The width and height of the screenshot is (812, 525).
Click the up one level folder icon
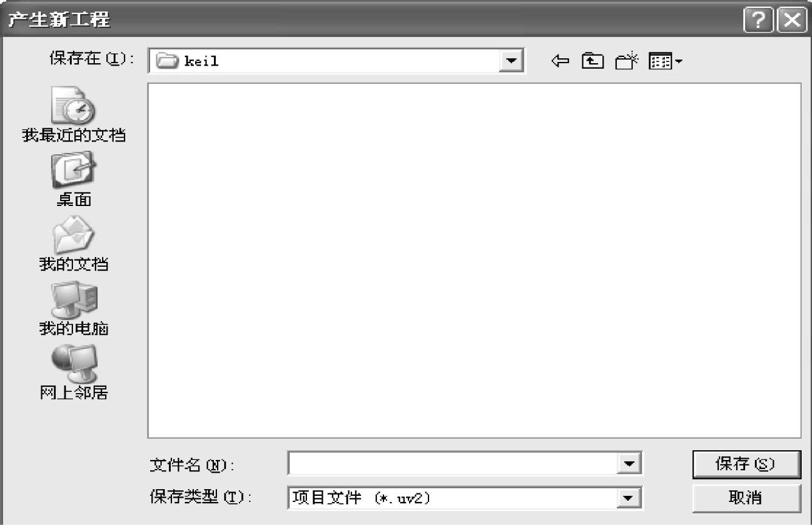point(593,61)
